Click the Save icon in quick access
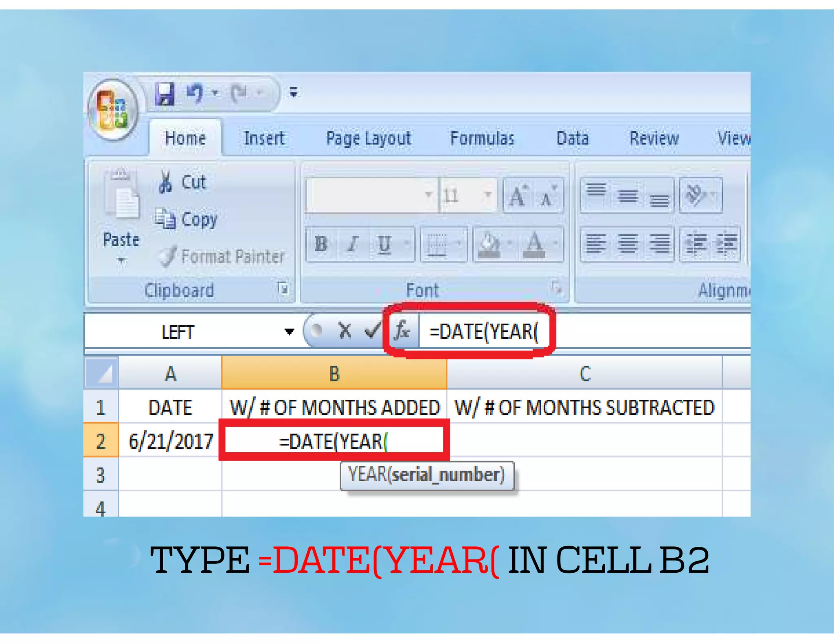Viewport: 834px width, 644px height. click(165, 94)
